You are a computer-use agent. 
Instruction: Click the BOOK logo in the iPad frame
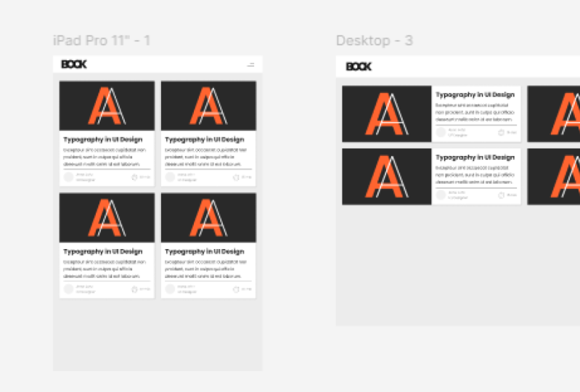[73, 65]
